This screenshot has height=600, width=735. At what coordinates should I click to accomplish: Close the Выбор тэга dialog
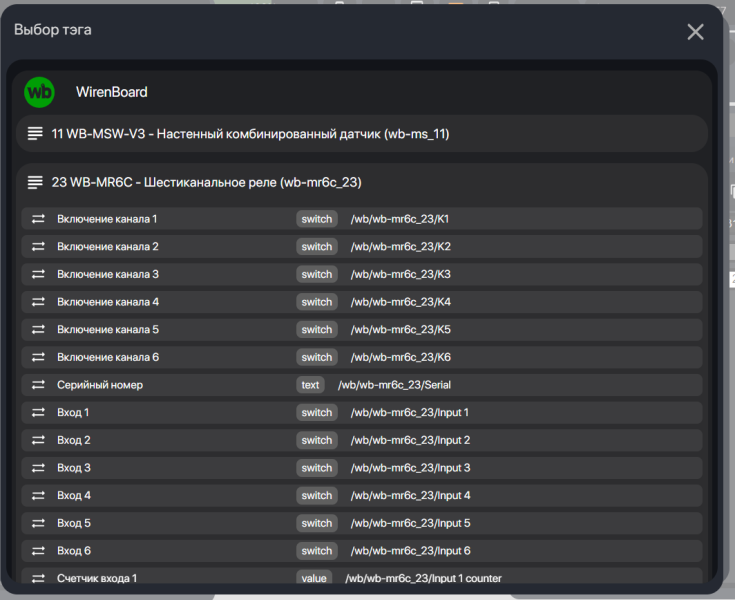pyautogui.click(x=695, y=32)
